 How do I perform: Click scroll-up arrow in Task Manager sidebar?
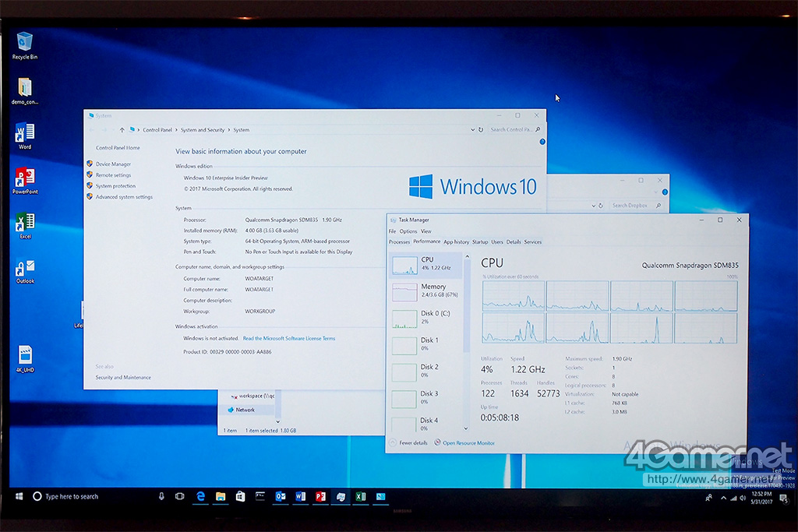click(x=467, y=256)
